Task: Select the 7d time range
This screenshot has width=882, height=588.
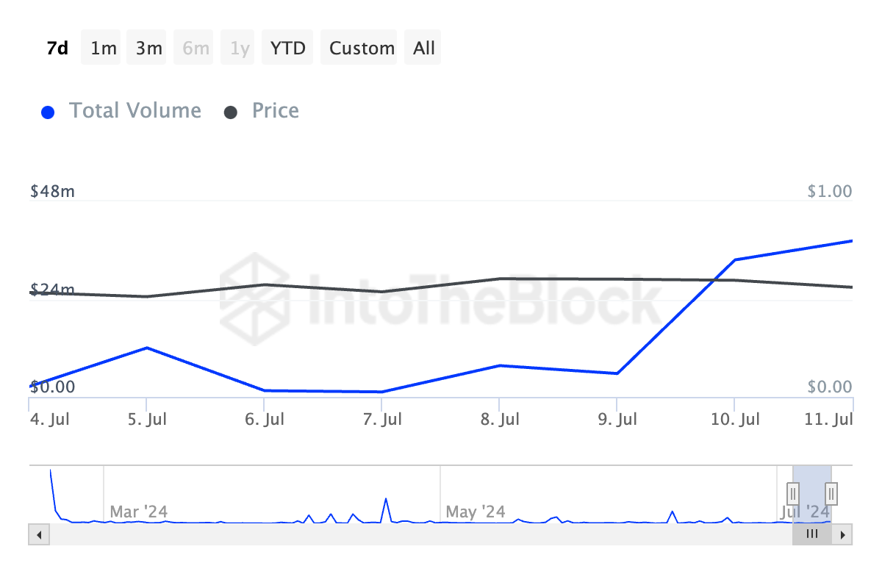Action: [x=57, y=49]
